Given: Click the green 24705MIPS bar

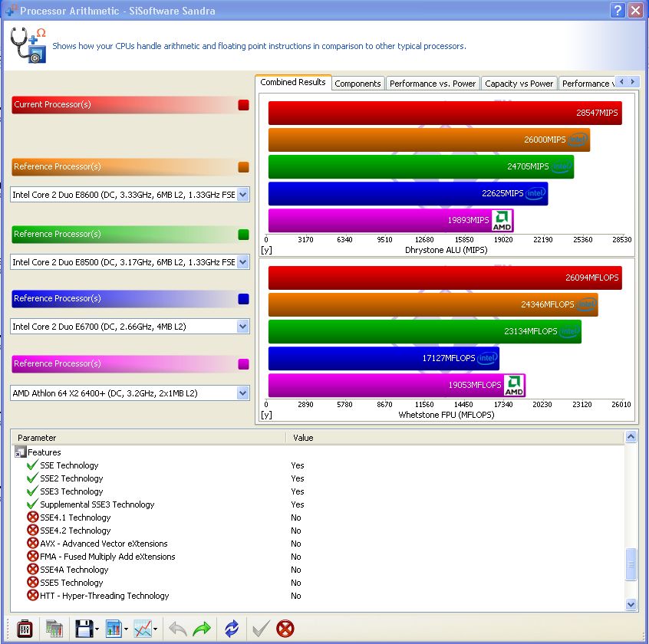Looking at the screenshot, I should tap(421, 166).
